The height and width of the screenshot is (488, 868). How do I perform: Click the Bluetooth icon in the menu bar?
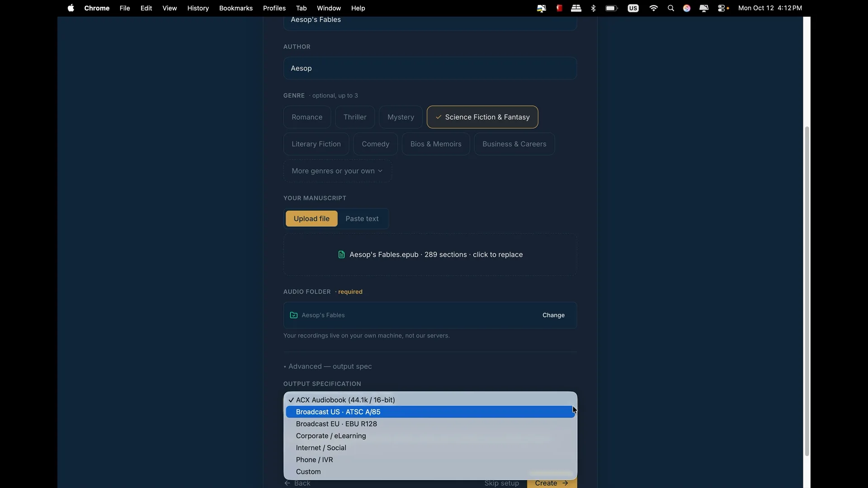594,8
